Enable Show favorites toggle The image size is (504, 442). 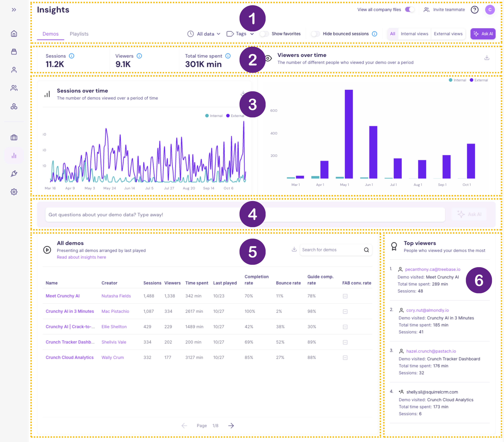pyautogui.click(x=264, y=34)
